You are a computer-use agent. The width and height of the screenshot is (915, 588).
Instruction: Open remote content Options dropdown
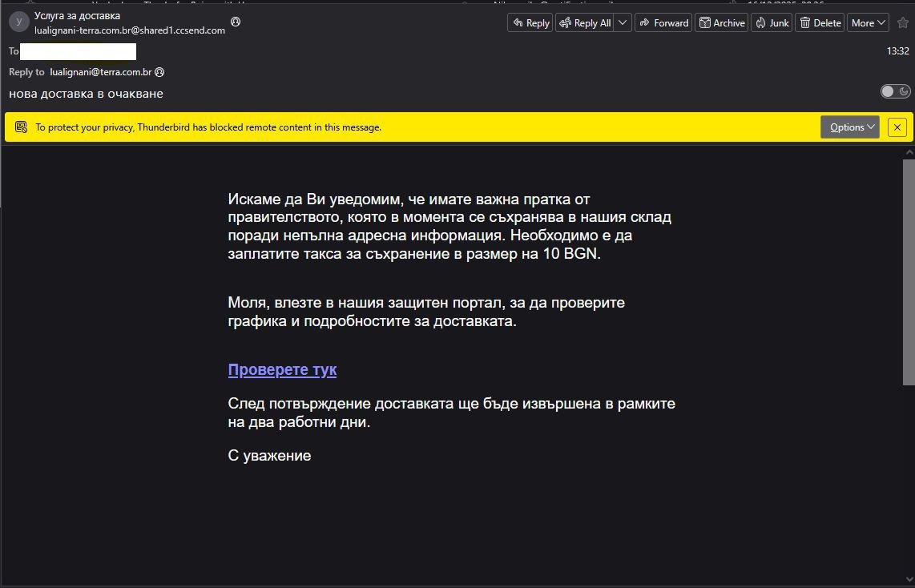pyautogui.click(x=850, y=127)
